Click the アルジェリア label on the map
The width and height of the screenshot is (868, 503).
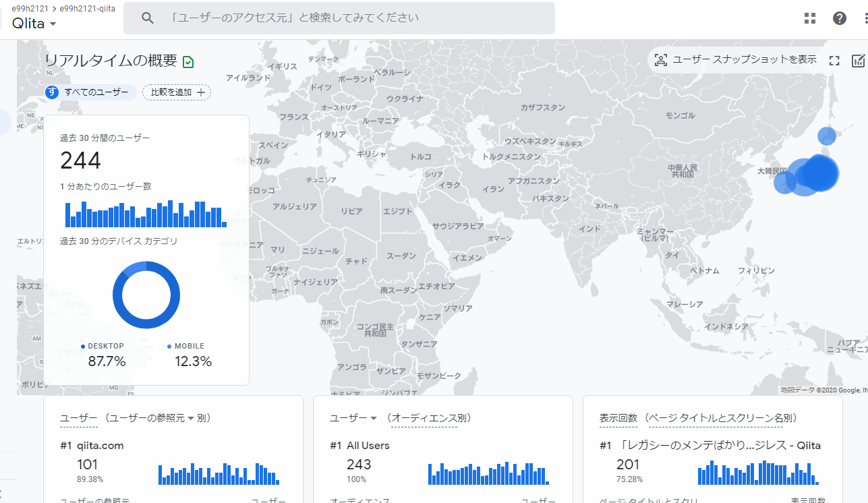pos(295,207)
